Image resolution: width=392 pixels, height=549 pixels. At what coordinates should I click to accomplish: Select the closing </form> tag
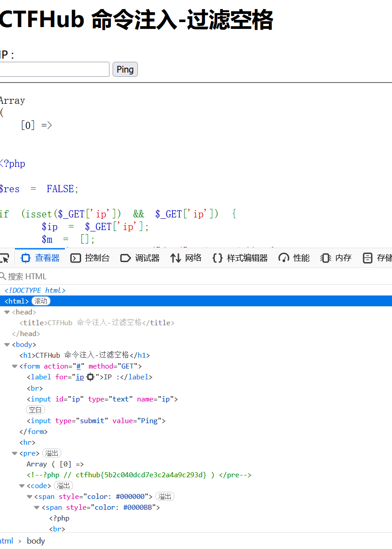click(x=33, y=432)
